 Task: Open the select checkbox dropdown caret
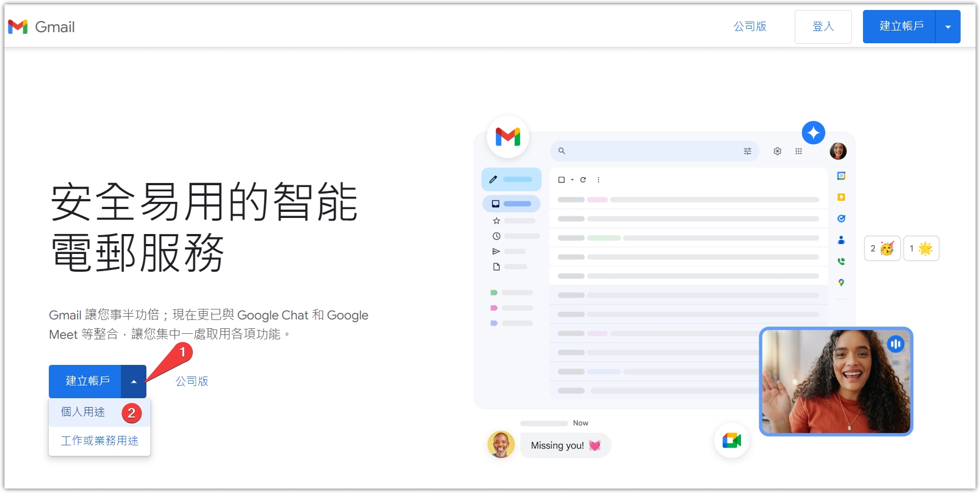pos(572,180)
